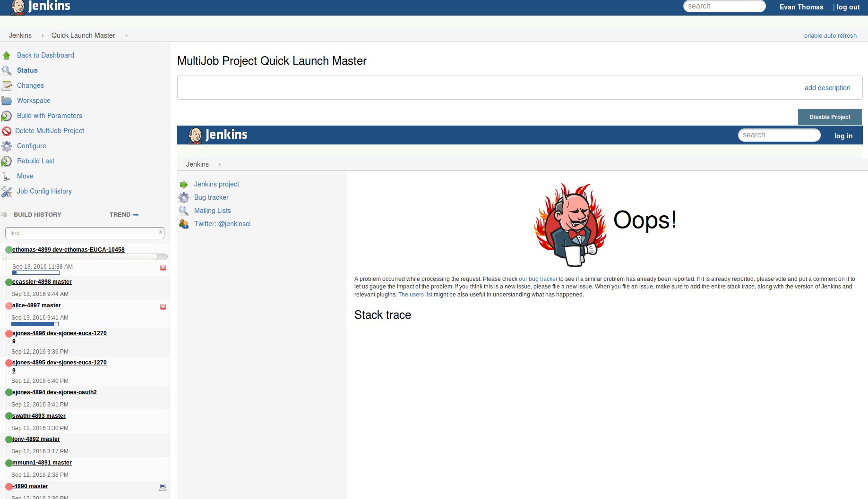Focus the build history find field

85,233
